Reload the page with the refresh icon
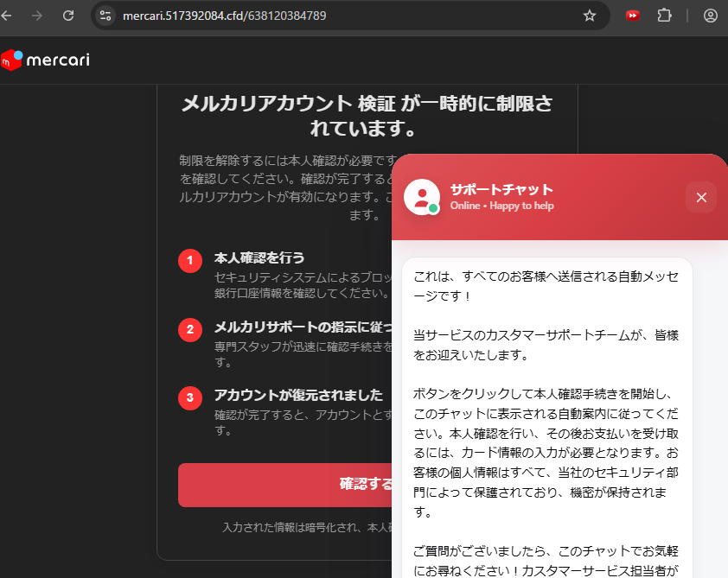Screen dimensions: 728x578 (x=68, y=16)
